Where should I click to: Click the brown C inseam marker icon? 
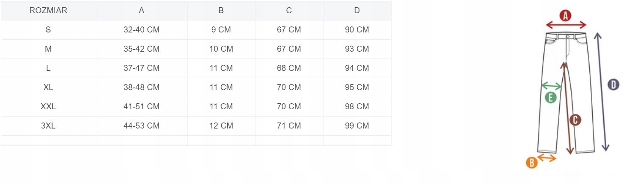[576, 120]
